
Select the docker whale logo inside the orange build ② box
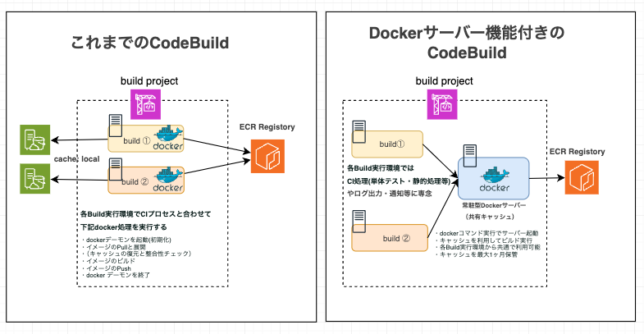click(x=168, y=180)
